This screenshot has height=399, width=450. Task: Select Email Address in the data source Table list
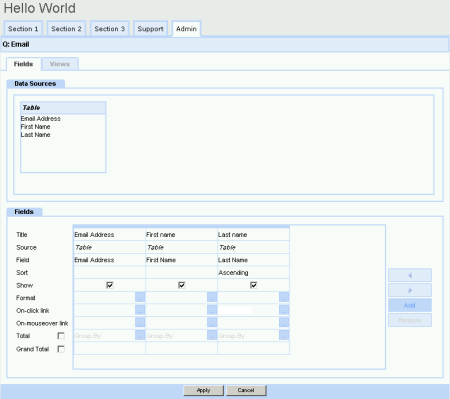pyautogui.click(x=41, y=119)
